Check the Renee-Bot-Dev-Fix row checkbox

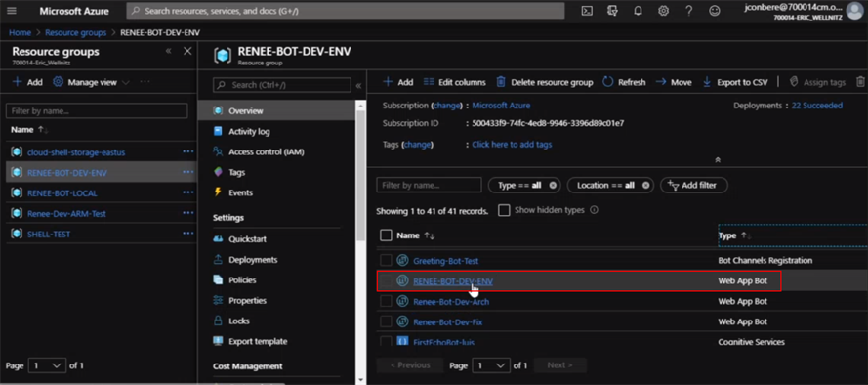[386, 321]
